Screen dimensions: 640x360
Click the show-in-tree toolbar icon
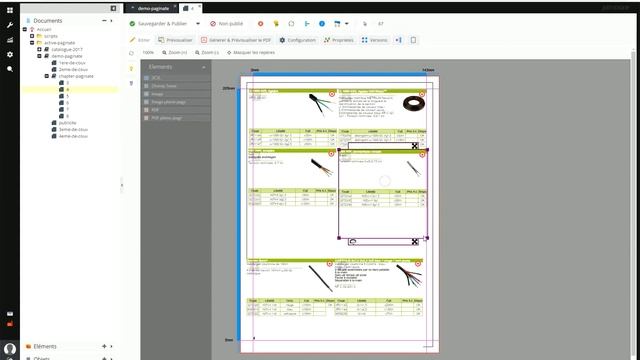[307, 24]
